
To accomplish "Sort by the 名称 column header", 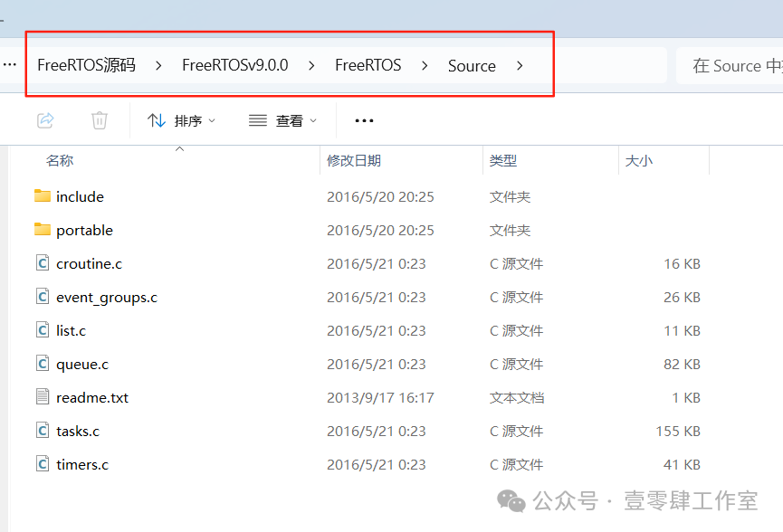I will (x=60, y=161).
